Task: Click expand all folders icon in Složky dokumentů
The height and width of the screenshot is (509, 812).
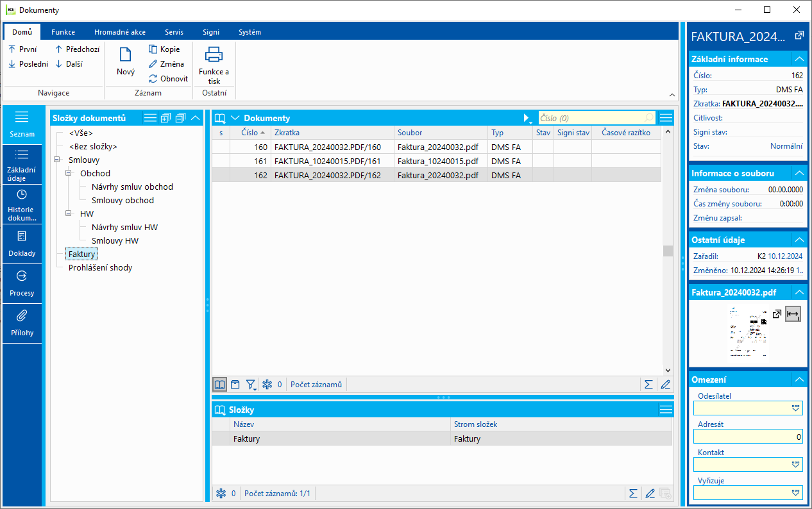Action: point(165,118)
